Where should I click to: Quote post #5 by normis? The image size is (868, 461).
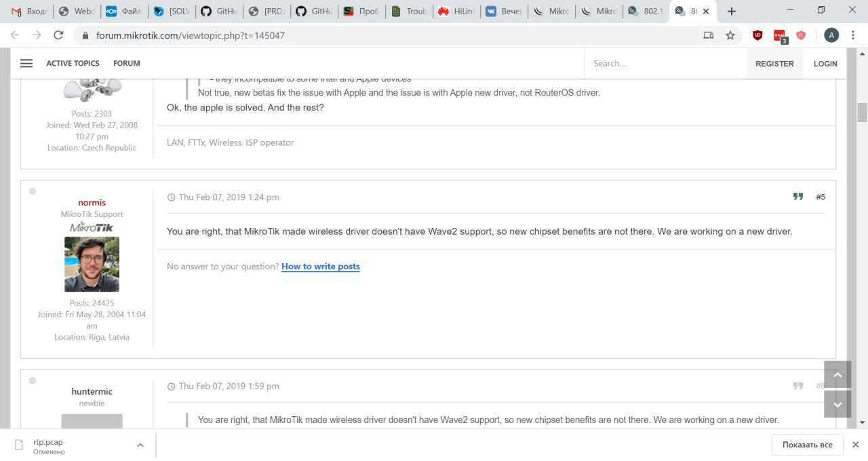[x=798, y=197]
